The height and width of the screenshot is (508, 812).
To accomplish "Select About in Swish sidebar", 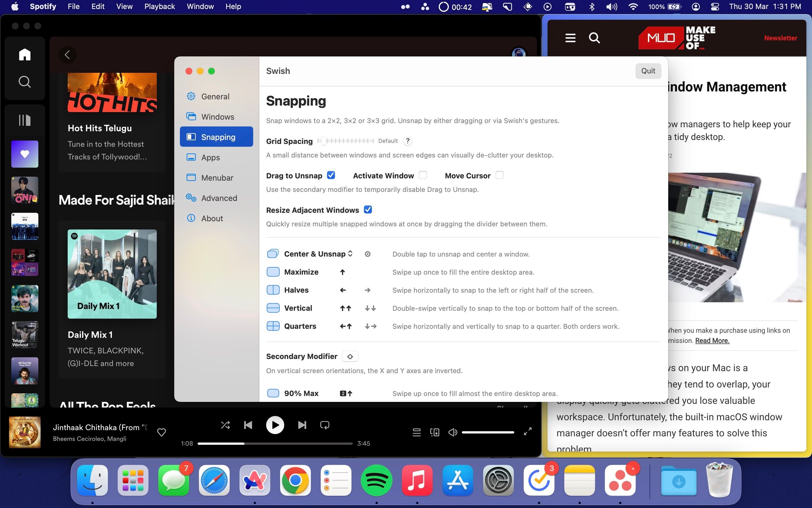I will click(217, 218).
